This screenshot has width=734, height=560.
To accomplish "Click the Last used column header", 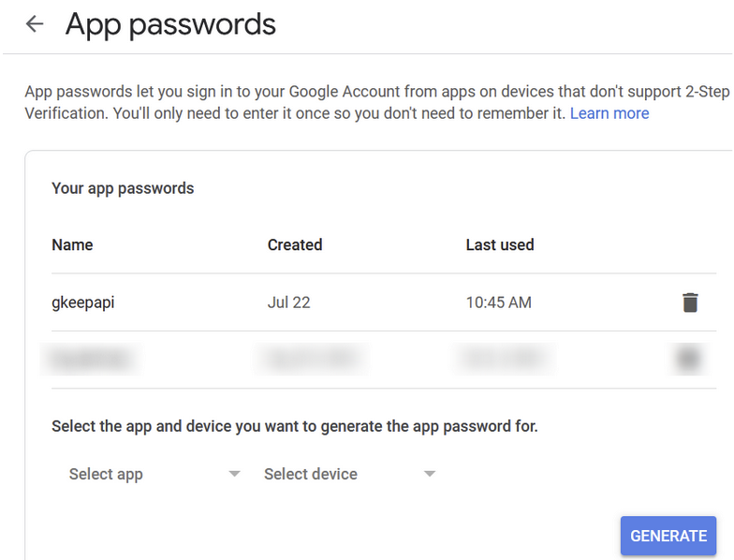I will [500, 244].
